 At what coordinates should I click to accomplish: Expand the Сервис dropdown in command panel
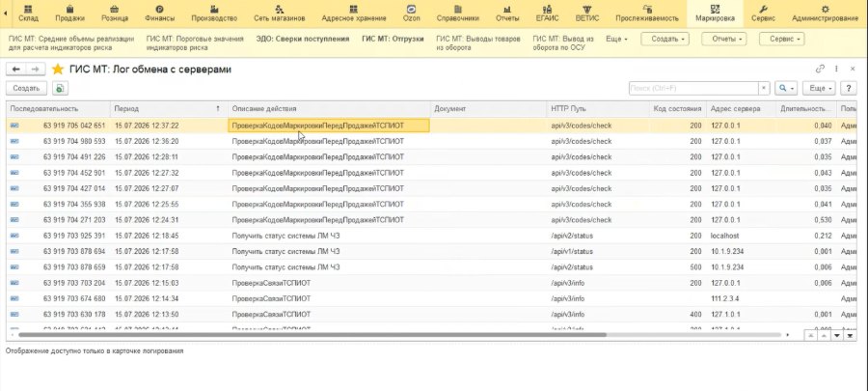coord(781,40)
